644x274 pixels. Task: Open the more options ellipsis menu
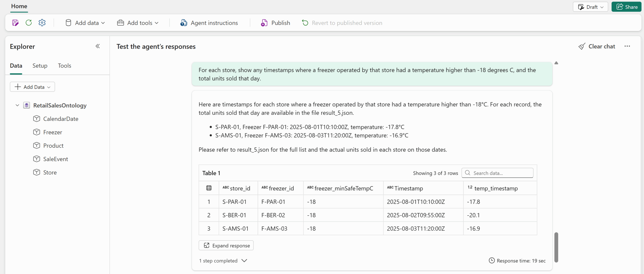tap(627, 46)
